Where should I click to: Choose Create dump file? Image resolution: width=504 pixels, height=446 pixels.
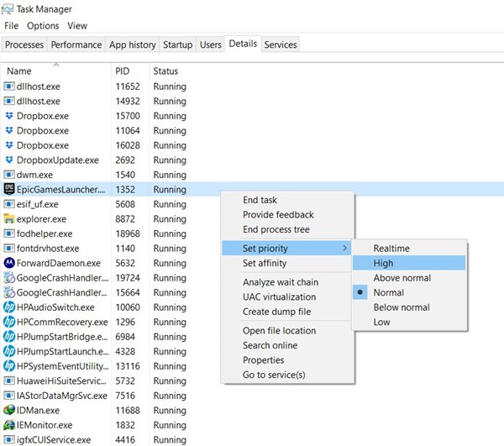[286, 312]
